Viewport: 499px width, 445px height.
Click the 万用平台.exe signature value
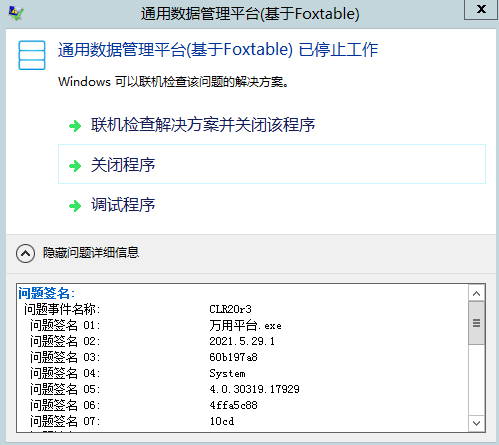(245, 325)
